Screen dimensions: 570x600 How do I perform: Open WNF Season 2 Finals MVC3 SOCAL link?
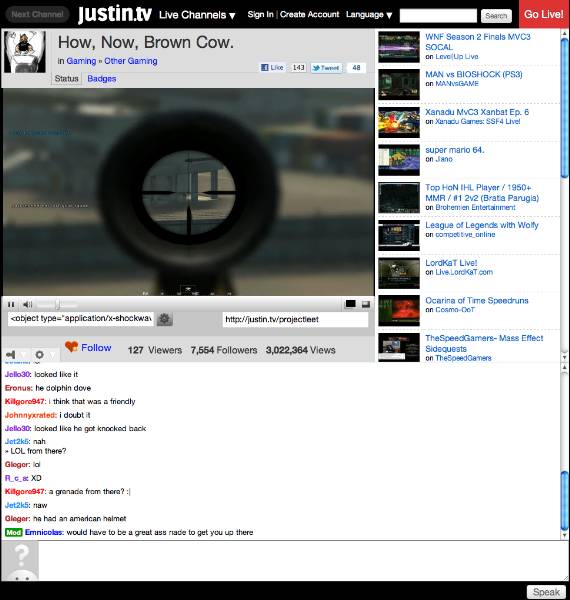pyautogui.click(x=478, y=42)
